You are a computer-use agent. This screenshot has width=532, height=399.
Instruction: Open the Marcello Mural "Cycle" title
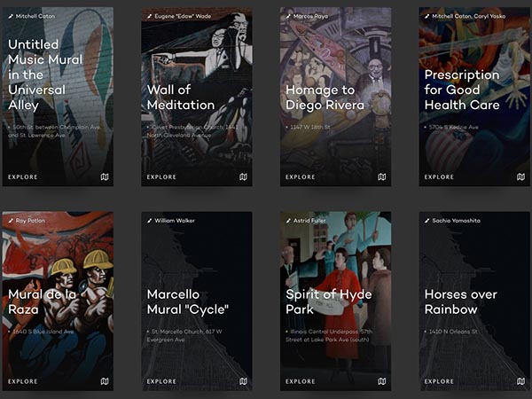pyautogui.click(x=188, y=302)
